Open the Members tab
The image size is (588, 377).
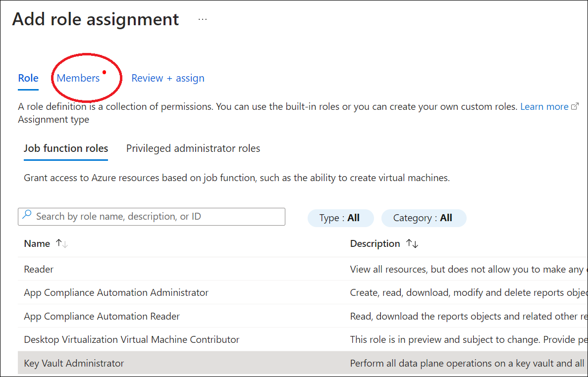78,78
